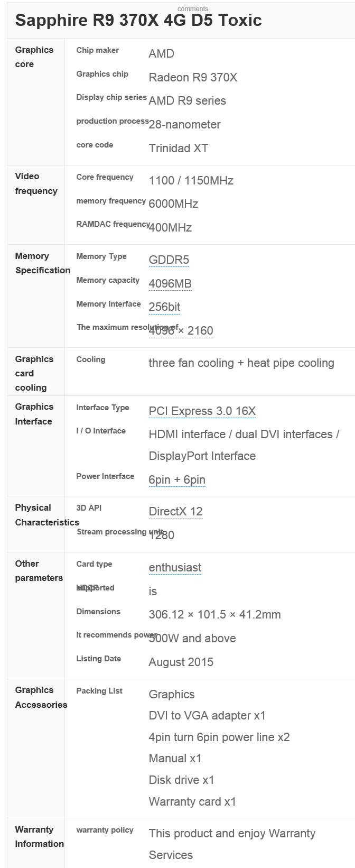Click the 1100 / 1150MHz core frequency value

click(191, 180)
